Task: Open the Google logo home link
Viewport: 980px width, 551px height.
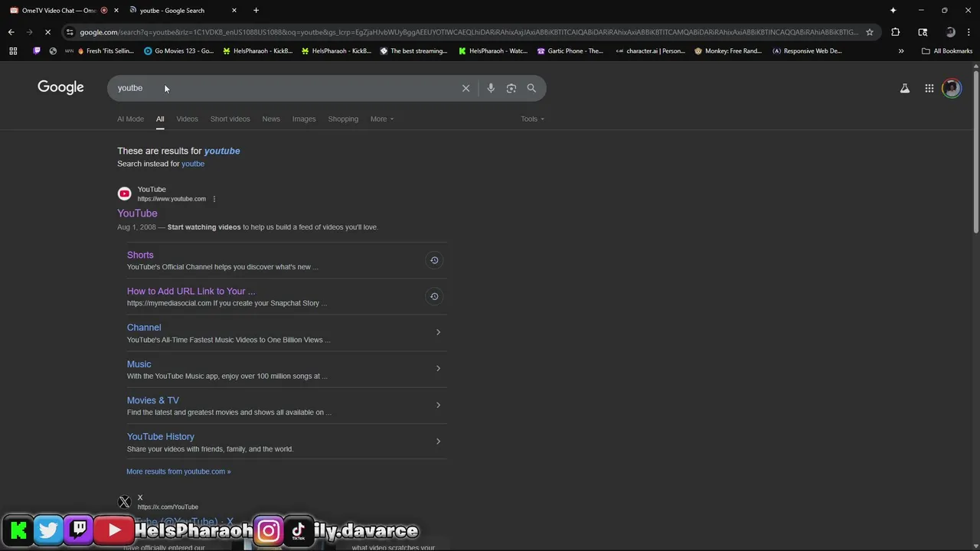Action: point(60,87)
